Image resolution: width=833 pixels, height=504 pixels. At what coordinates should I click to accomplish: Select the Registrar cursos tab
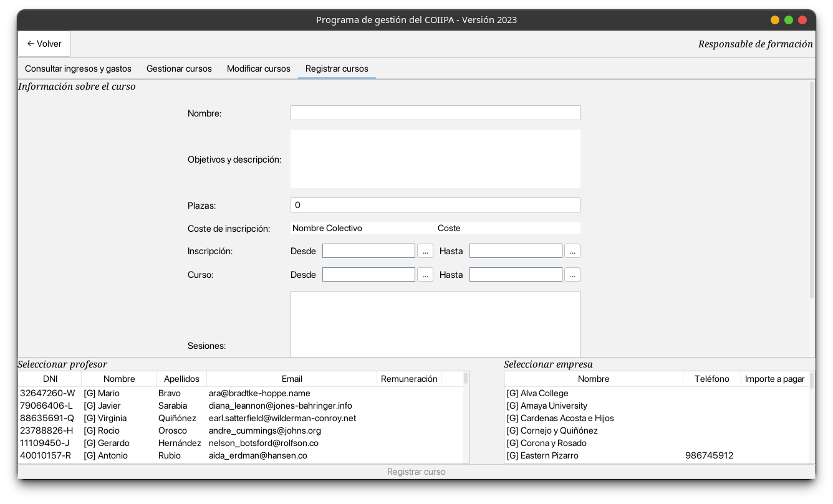tap(337, 69)
